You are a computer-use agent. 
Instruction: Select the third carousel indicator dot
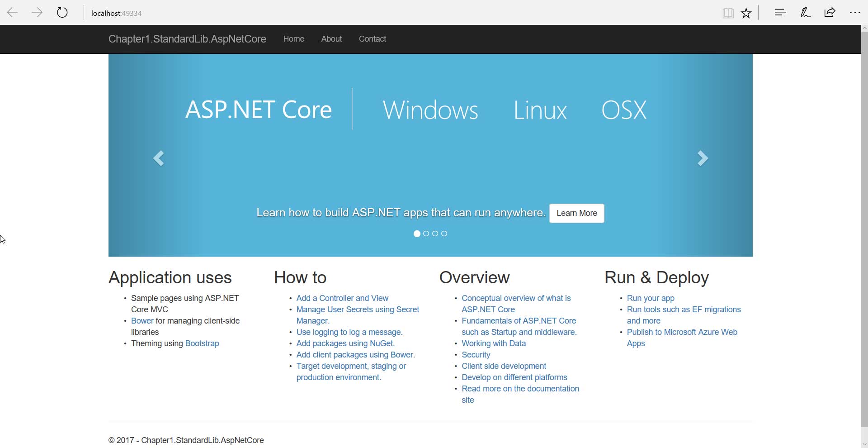(x=435, y=234)
